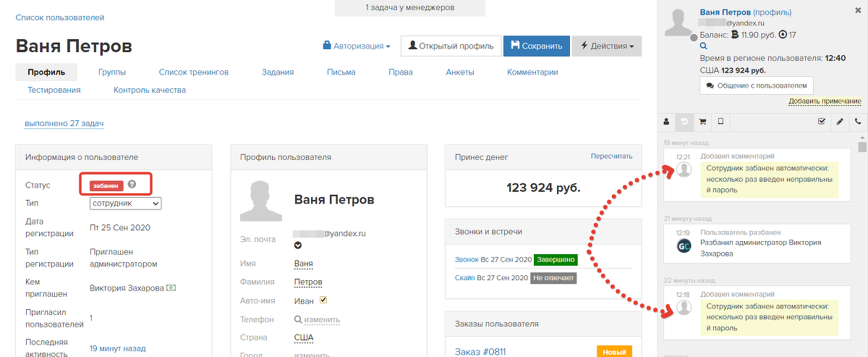The height and width of the screenshot is (357, 868).
Task: Click Общение с пользователем button
Action: pos(757,85)
